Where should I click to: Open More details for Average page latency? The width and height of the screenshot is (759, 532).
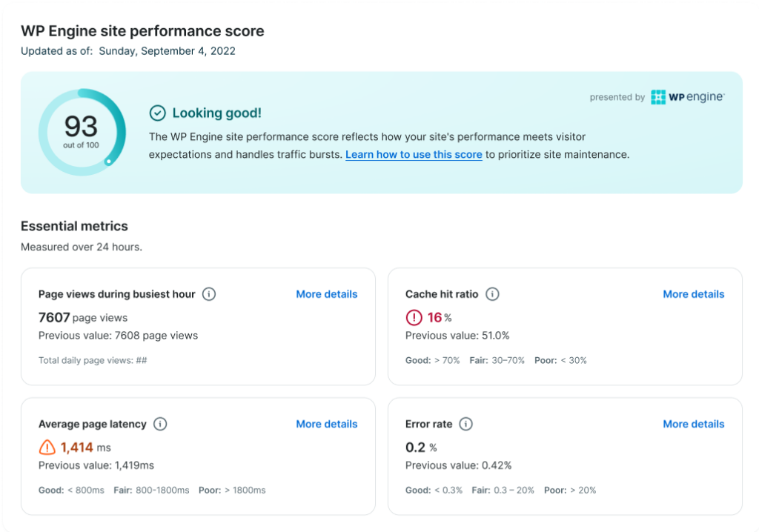click(x=326, y=424)
